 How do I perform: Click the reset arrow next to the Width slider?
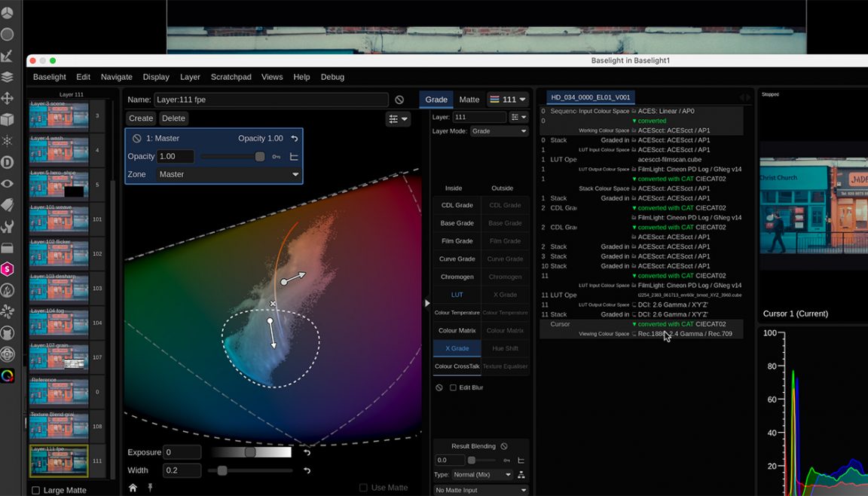click(307, 470)
